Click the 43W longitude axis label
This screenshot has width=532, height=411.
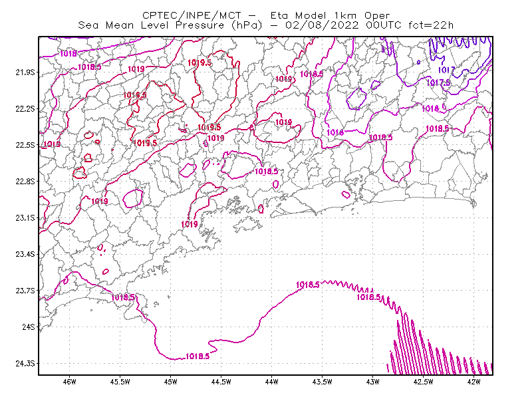coord(373,382)
